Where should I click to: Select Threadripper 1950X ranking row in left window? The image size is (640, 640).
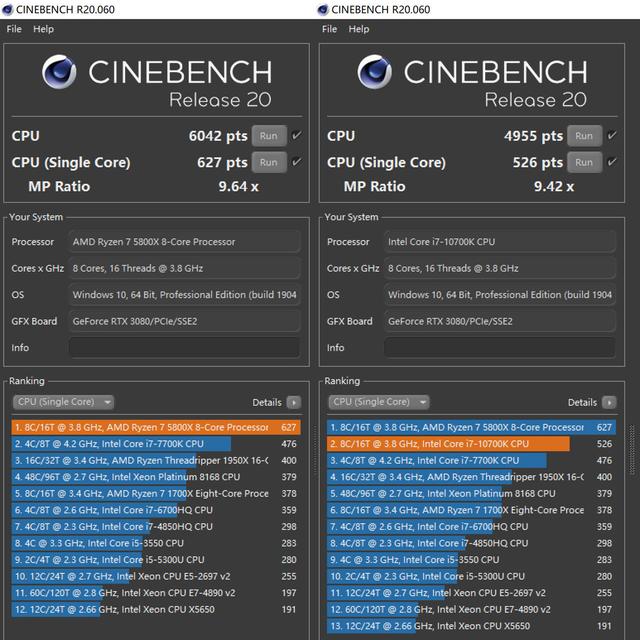click(x=156, y=460)
